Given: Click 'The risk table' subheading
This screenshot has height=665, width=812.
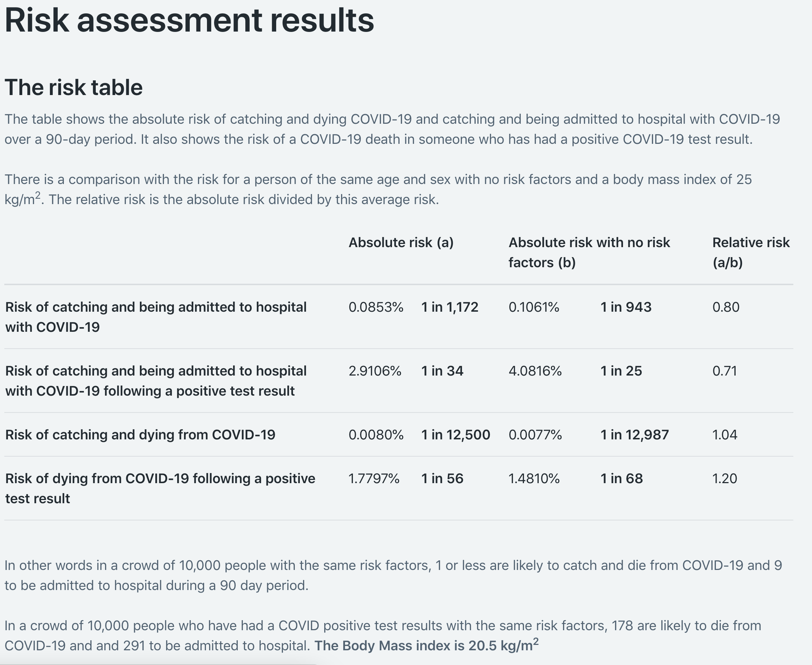Looking at the screenshot, I should tap(74, 87).
